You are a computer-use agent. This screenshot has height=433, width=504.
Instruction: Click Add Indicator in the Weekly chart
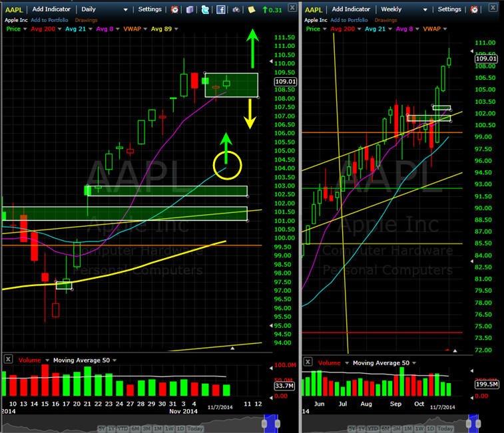click(351, 9)
